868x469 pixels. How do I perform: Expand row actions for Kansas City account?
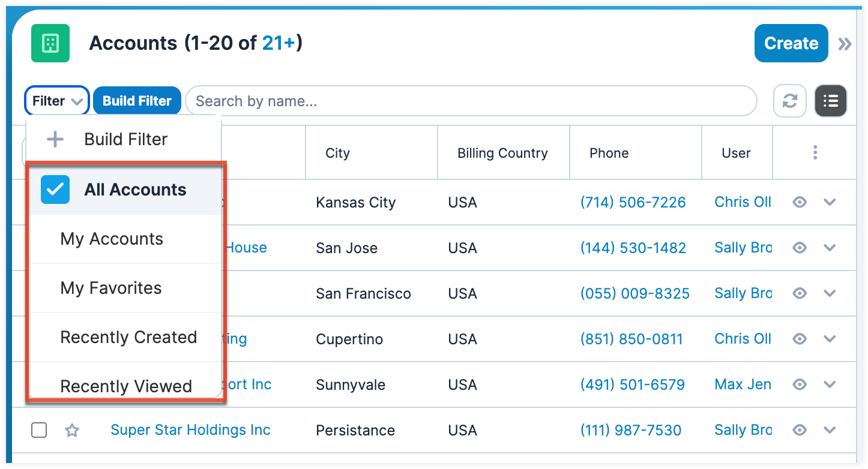click(x=830, y=202)
